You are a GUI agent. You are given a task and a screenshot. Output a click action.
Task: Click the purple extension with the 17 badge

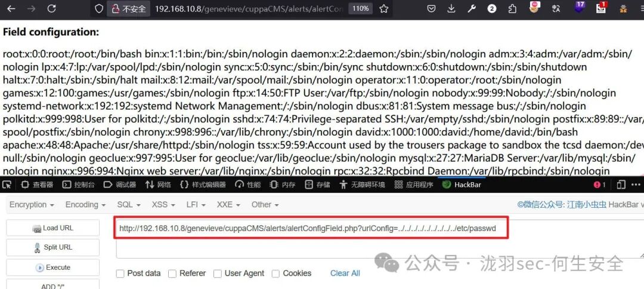[x=580, y=7]
